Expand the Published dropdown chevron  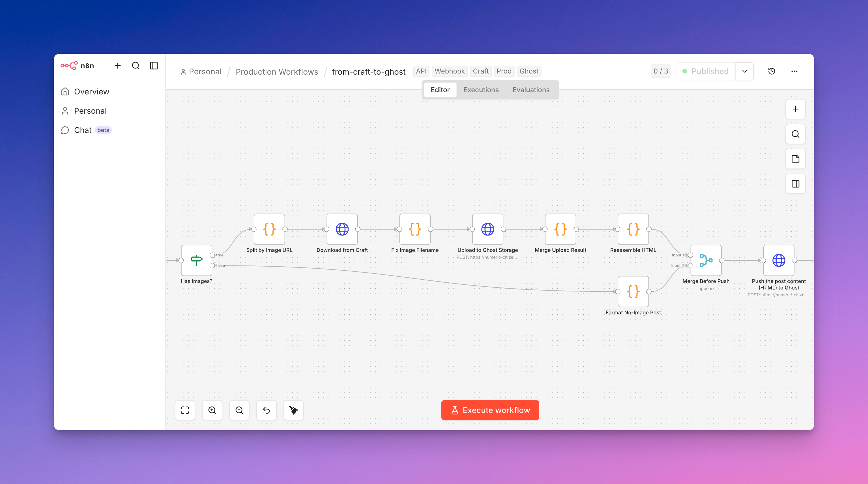pyautogui.click(x=745, y=71)
